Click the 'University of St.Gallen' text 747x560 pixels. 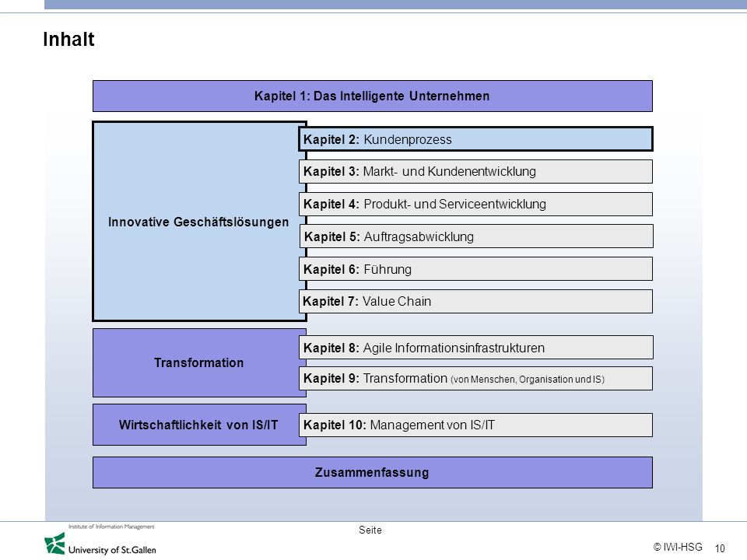[x=112, y=550]
